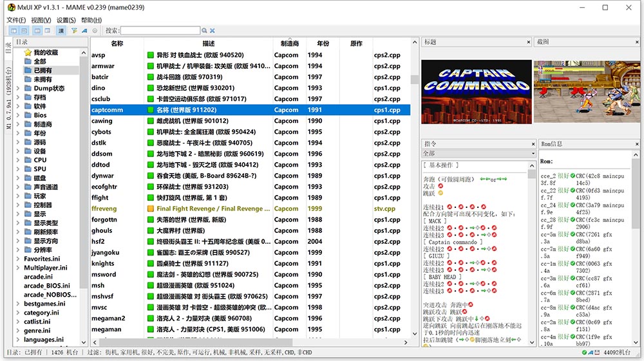Click down arrow of the directory tree scrollbar

[84, 342]
